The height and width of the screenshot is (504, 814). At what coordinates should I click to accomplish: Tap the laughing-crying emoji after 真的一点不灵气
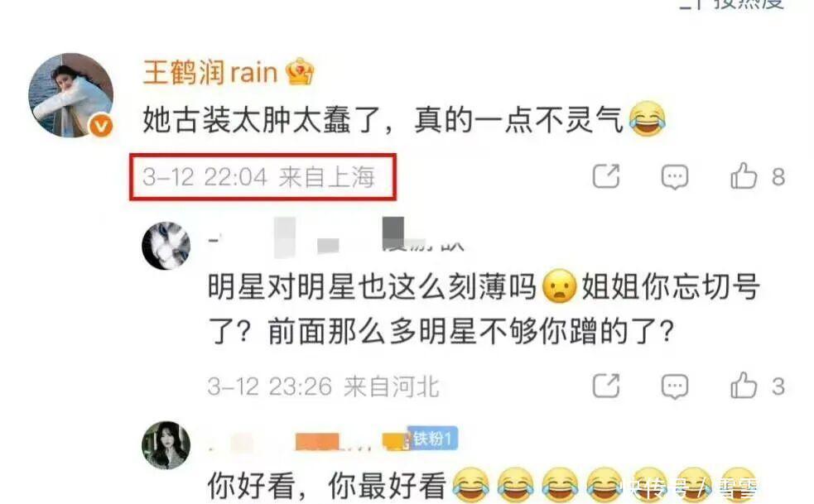(x=647, y=119)
